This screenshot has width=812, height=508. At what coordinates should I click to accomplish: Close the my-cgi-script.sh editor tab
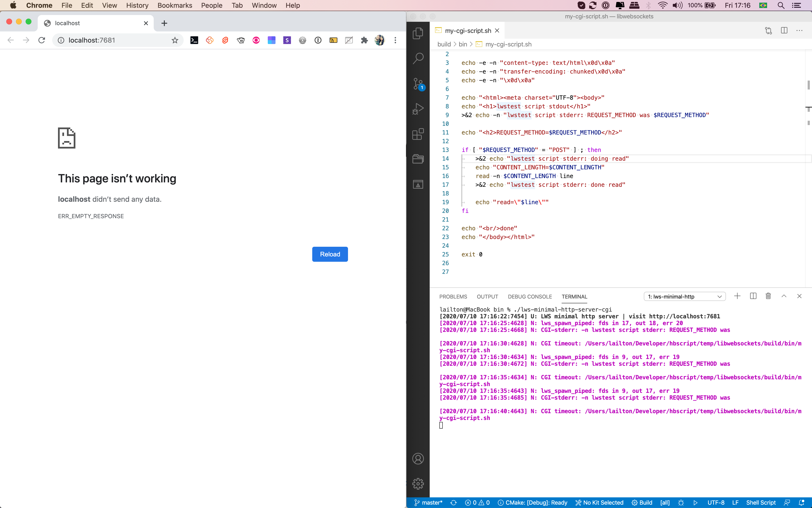497,30
